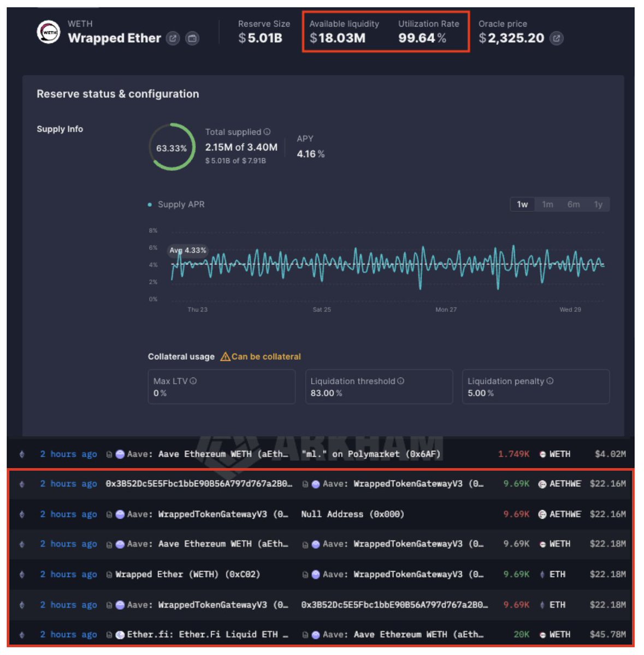Click the Utilization Rate value 99.64%
Viewport: 644px width, 655px height.
422,38
